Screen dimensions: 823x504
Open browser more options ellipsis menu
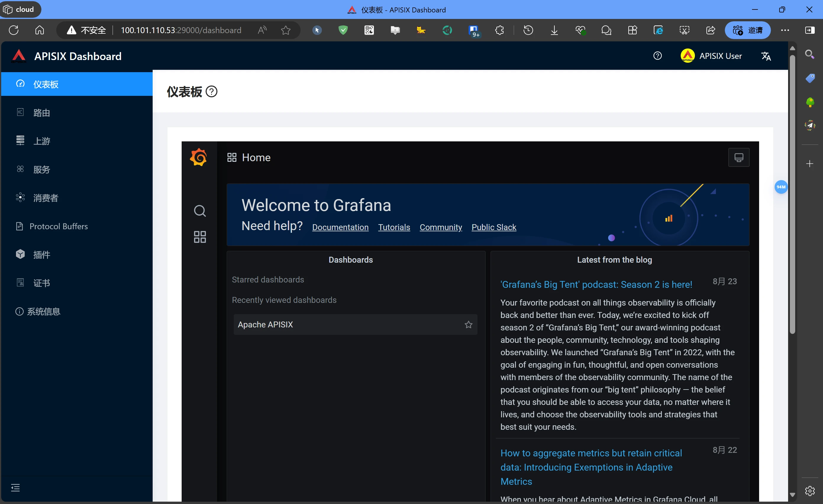coord(785,30)
